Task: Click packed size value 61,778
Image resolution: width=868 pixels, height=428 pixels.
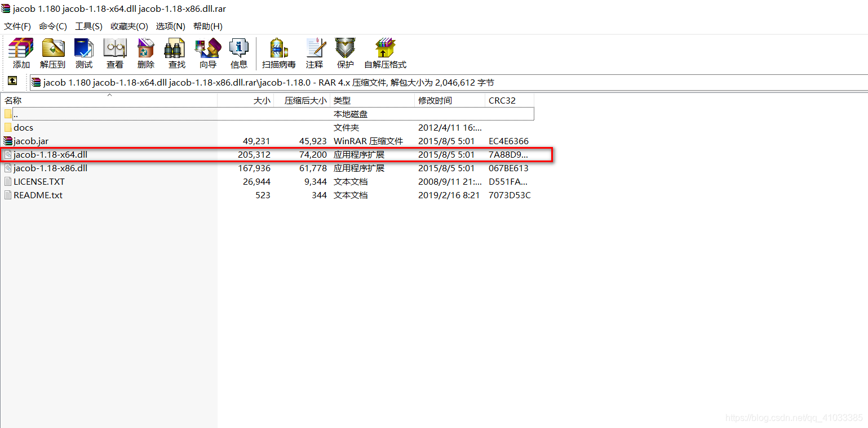Action: tap(313, 168)
